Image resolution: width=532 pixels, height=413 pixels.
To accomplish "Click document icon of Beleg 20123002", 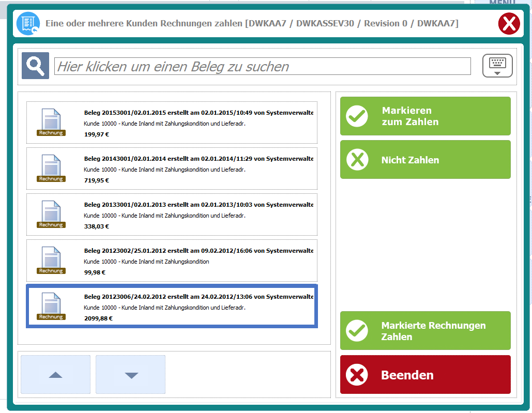I will (x=51, y=259).
